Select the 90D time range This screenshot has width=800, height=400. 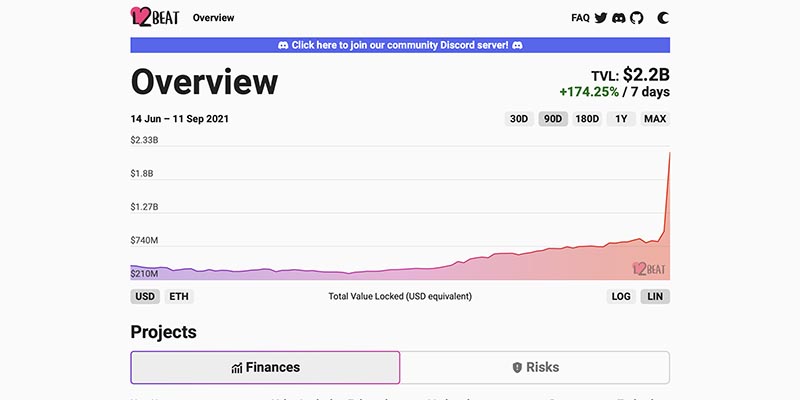551,119
